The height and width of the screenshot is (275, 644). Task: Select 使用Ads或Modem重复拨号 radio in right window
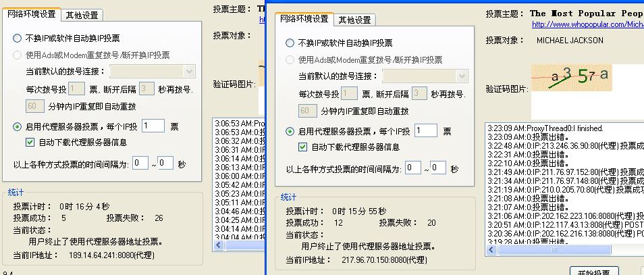click(x=290, y=59)
